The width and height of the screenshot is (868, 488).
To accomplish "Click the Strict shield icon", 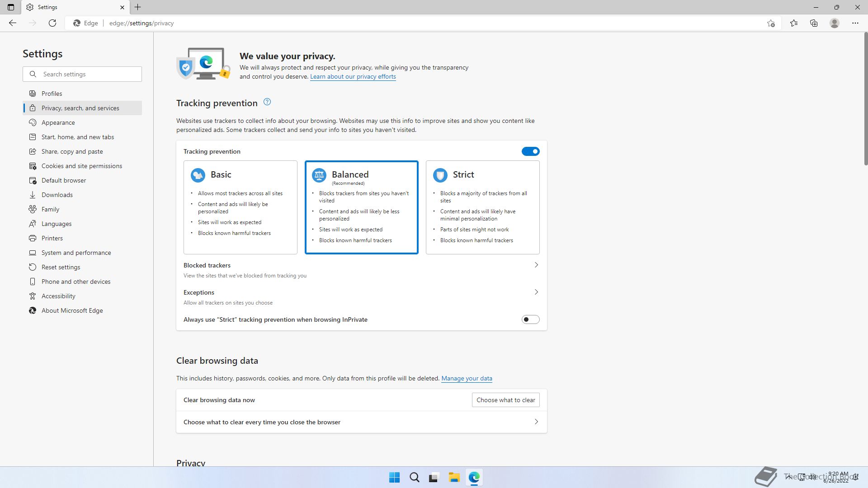I will click(x=440, y=175).
